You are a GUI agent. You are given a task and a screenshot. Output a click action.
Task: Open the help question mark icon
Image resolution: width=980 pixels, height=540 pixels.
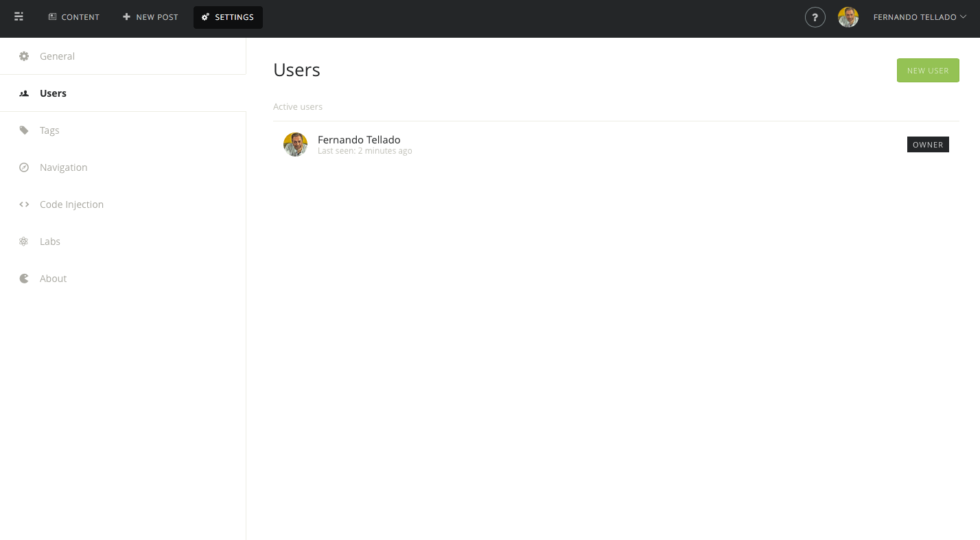[x=815, y=17]
